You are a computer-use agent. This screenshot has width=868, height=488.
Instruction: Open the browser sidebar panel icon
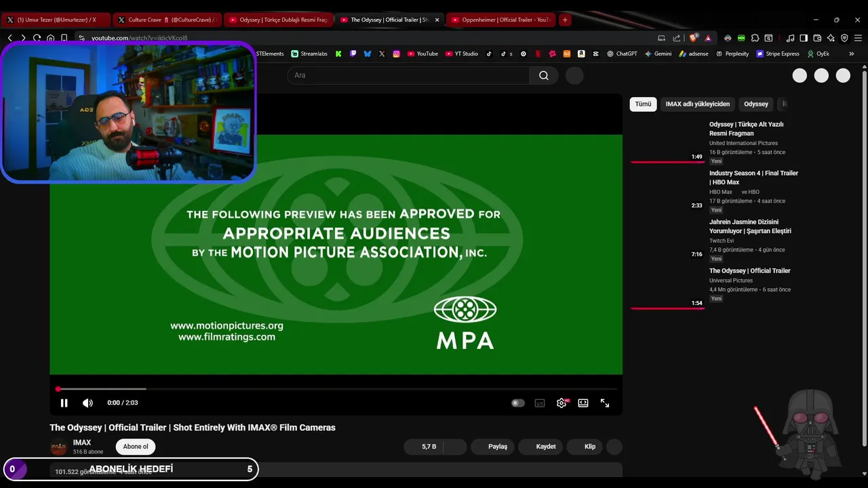coord(804,38)
